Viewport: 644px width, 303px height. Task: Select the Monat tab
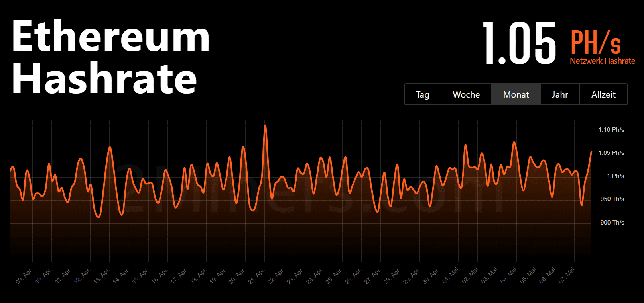516,94
